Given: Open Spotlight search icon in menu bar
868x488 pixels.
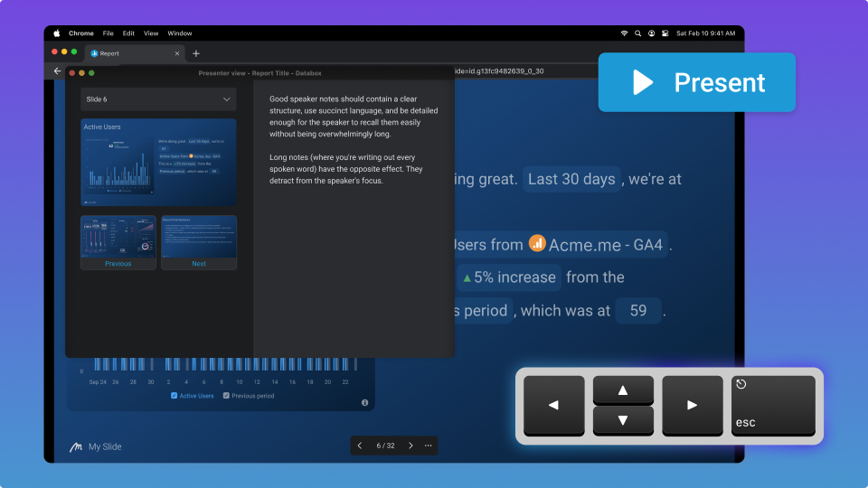Looking at the screenshot, I should pos(637,33).
